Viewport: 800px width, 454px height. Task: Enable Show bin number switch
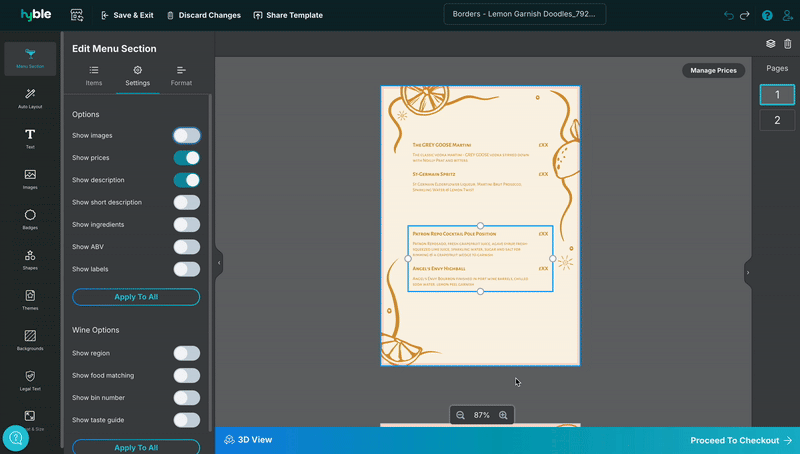[187, 398]
